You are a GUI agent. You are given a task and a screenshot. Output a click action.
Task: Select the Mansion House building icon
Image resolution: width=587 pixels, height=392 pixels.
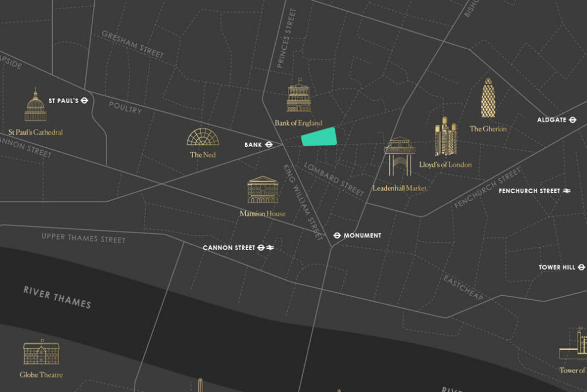pos(263,190)
